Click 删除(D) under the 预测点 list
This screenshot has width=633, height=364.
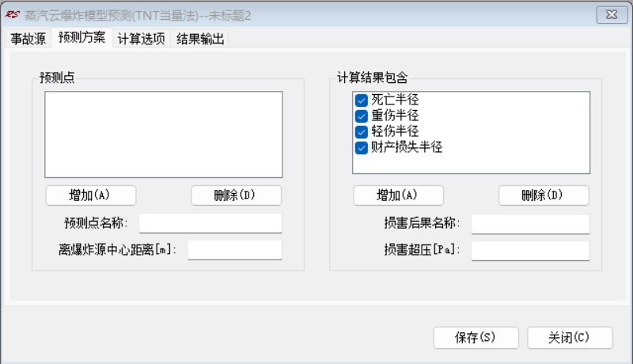[236, 195]
